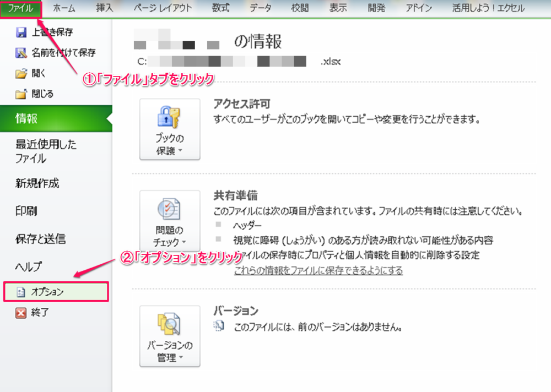
Task: Open the ページレイアウト ribbon tab
Action: click(x=163, y=8)
